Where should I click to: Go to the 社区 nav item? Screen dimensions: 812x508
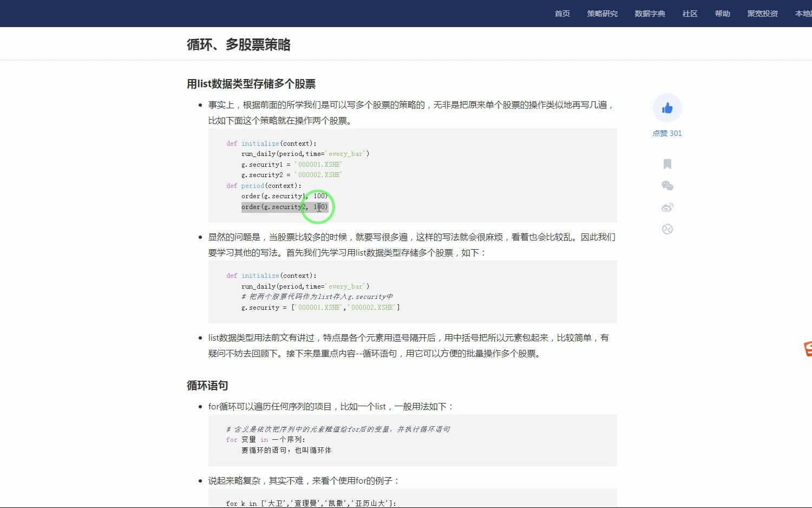(x=690, y=14)
